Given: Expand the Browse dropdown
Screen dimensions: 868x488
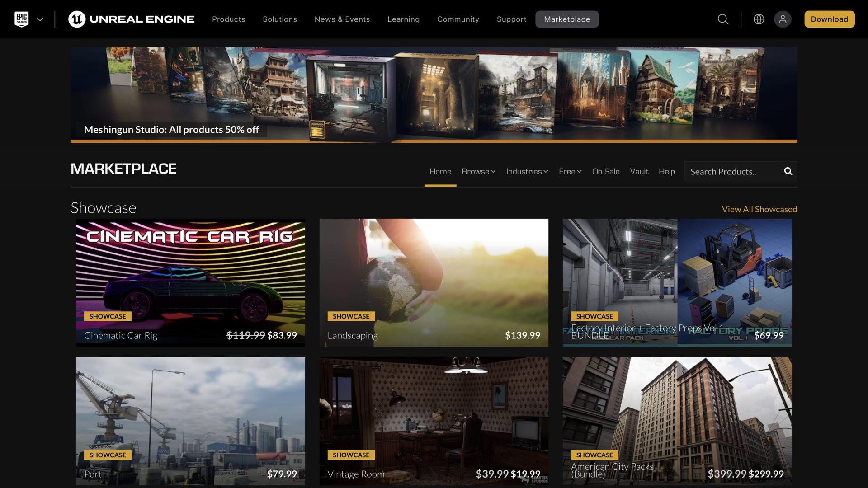Looking at the screenshot, I should click(478, 171).
